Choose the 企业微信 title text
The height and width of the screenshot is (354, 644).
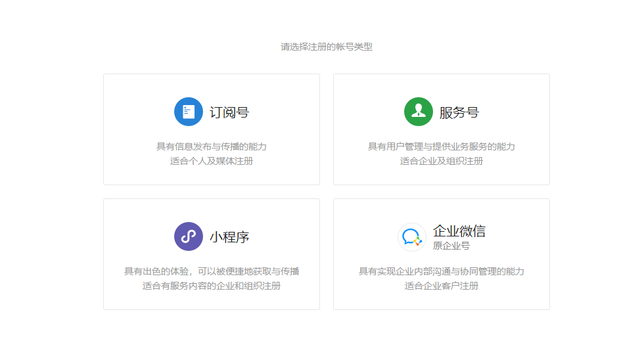pos(459,231)
